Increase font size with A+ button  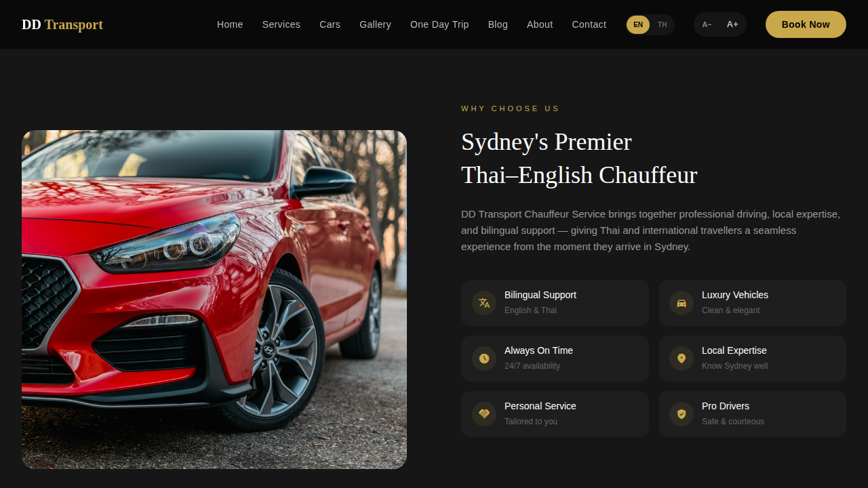point(732,25)
